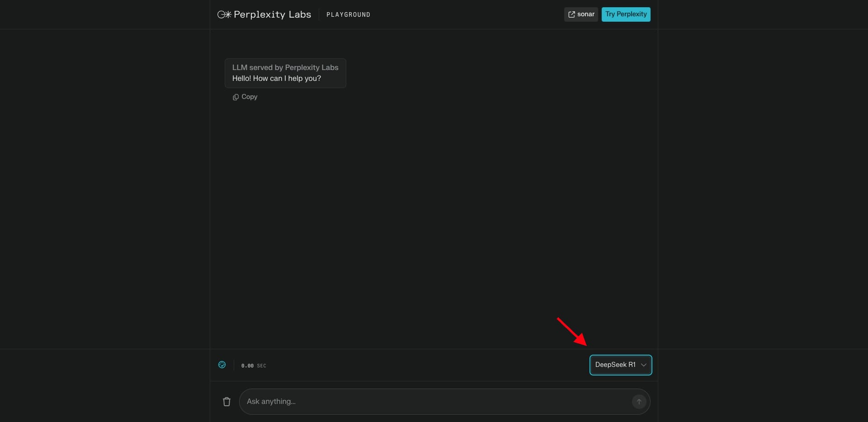Image resolution: width=868 pixels, height=422 pixels.
Task: Click the cyan speedometer latency icon
Action: click(x=222, y=365)
